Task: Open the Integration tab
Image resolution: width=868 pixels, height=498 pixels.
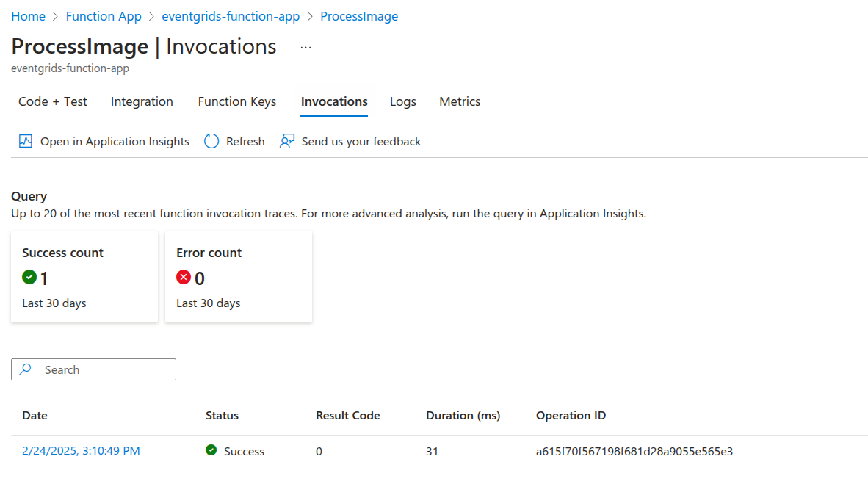Action: (x=142, y=101)
